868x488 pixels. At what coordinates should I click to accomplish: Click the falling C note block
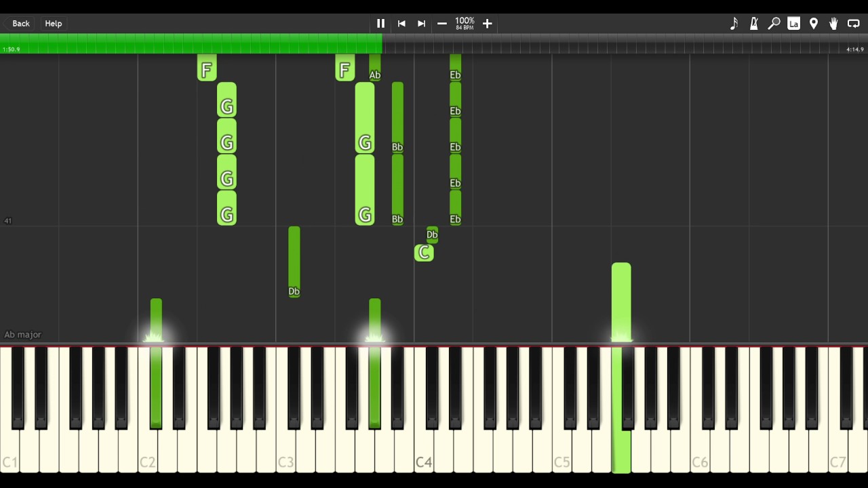(x=424, y=253)
